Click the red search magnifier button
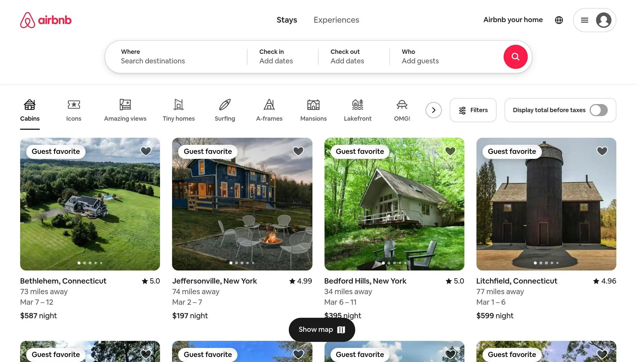The image size is (644, 362). [x=515, y=57]
